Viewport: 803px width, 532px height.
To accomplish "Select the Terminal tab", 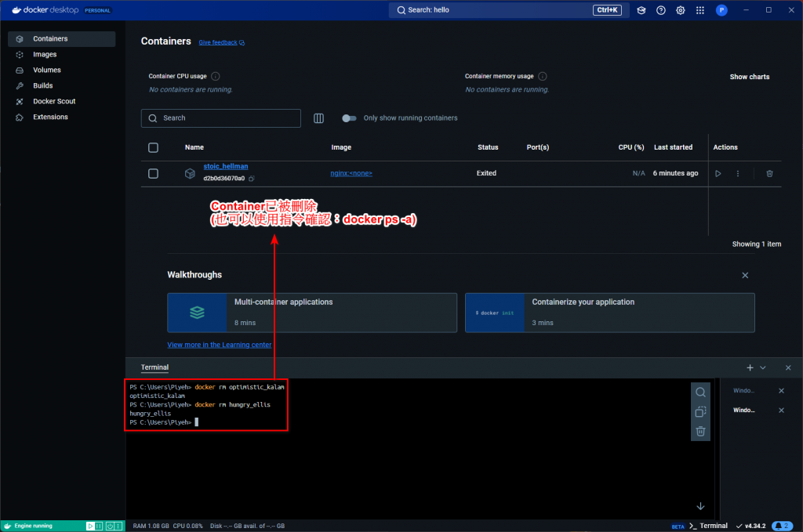I will pos(154,367).
